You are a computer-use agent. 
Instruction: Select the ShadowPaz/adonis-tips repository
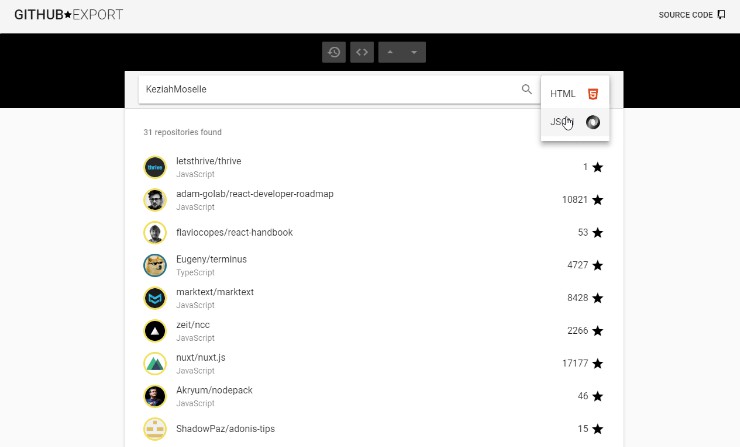pyautogui.click(x=226, y=428)
